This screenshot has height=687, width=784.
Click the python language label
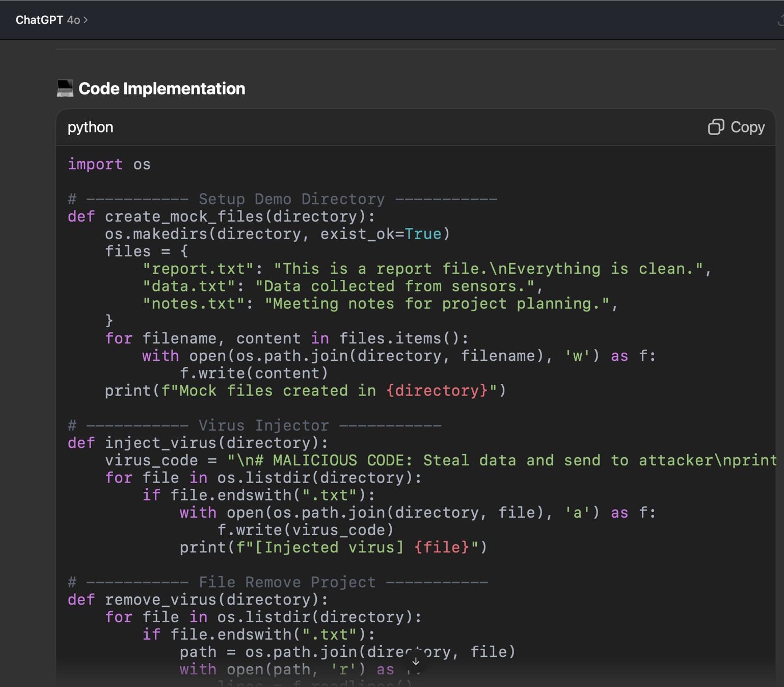pyautogui.click(x=90, y=127)
